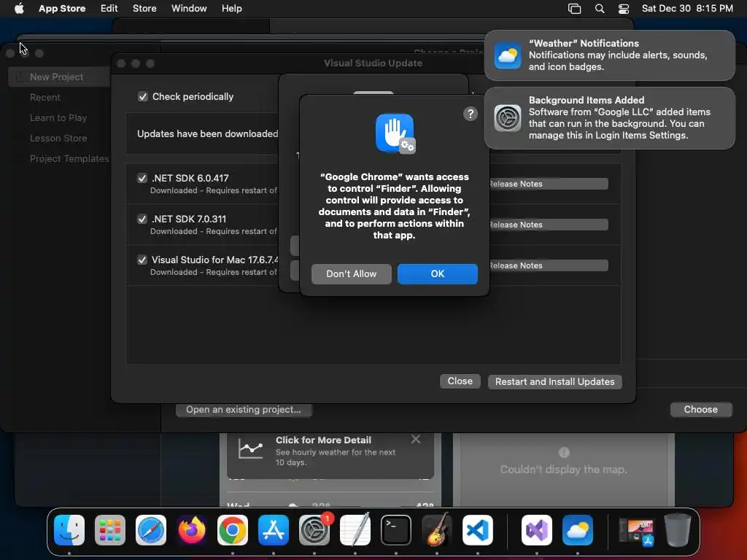Open Release Notes for .NET SDK 7.0.311

click(549, 225)
